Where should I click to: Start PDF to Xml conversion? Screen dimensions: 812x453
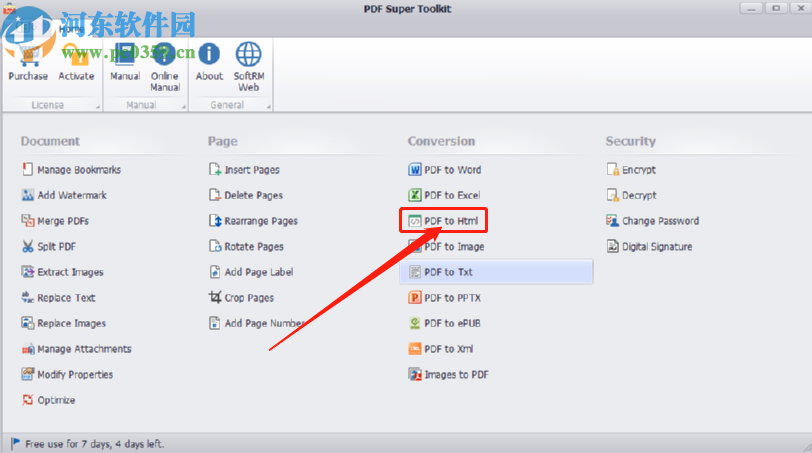(441, 349)
